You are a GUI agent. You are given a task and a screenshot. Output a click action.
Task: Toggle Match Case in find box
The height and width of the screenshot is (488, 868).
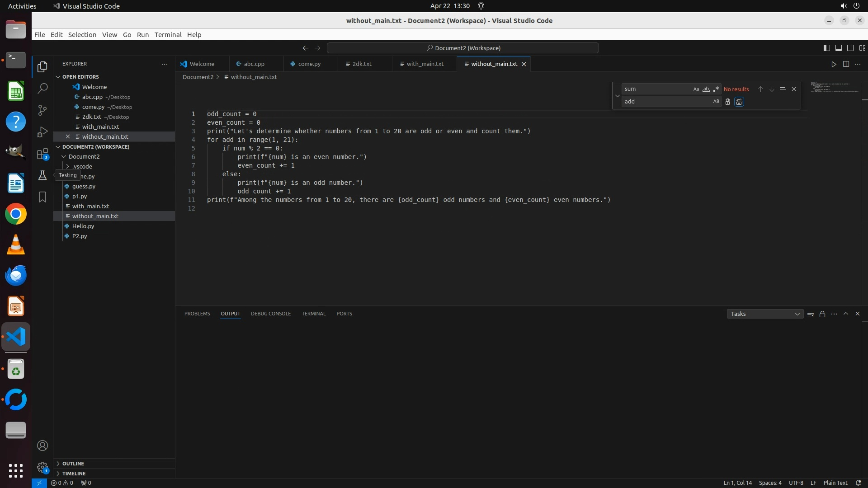click(x=696, y=89)
